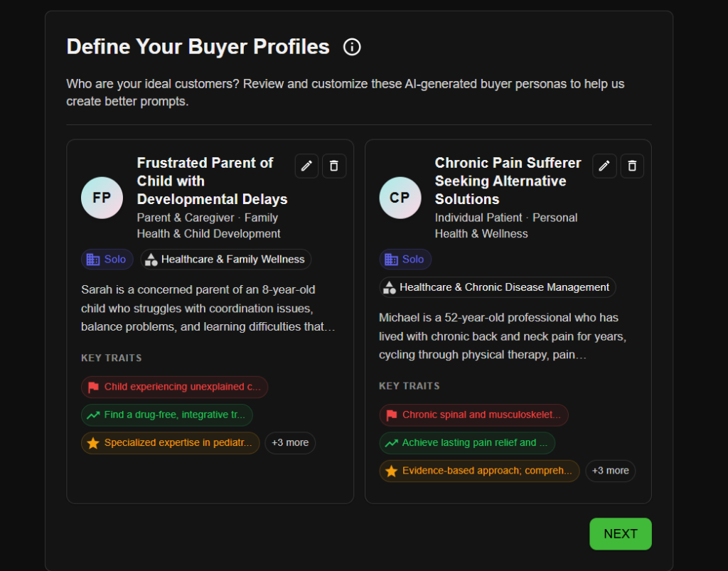This screenshot has width=728, height=571.
Task: Click the 'Individual Patient · Personal Health & Wellness' subtitle
Action: [506, 225]
